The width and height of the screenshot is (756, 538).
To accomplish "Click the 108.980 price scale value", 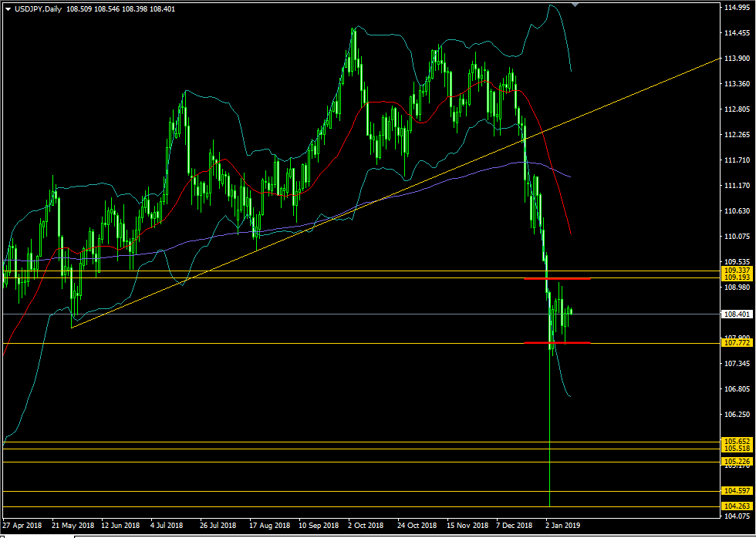I will coord(737,287).
